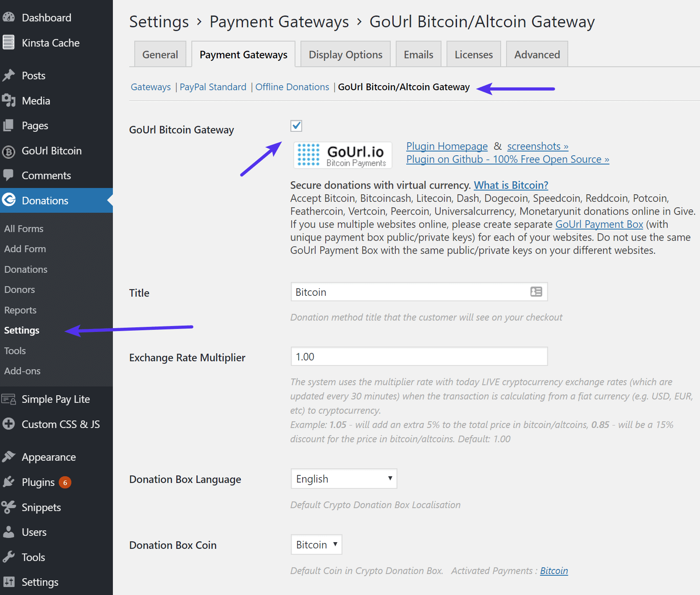Click the Donations Give logo icon
This screenshot has width=700, height=595.
coord(8,200)
